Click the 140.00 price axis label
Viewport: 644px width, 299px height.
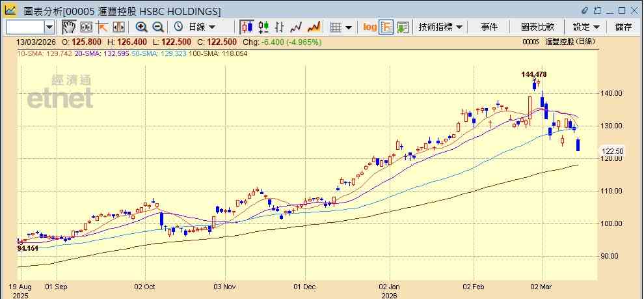click(610, 93)
